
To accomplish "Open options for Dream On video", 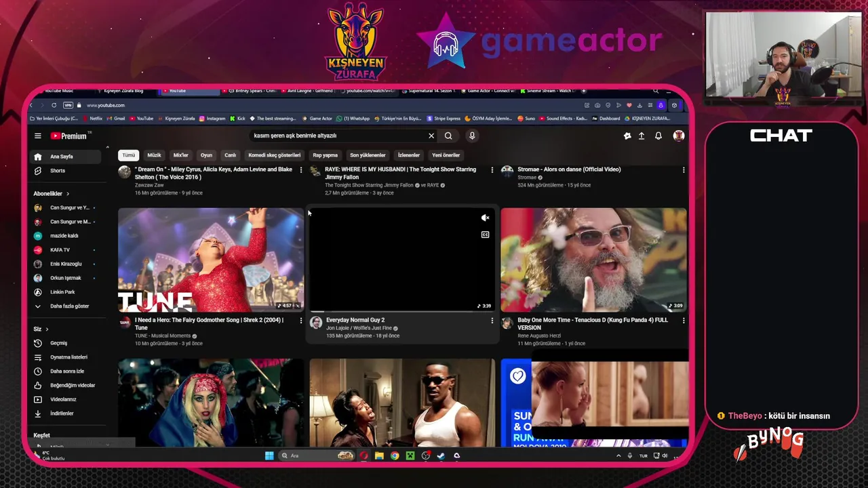I will tap(301, 170).
